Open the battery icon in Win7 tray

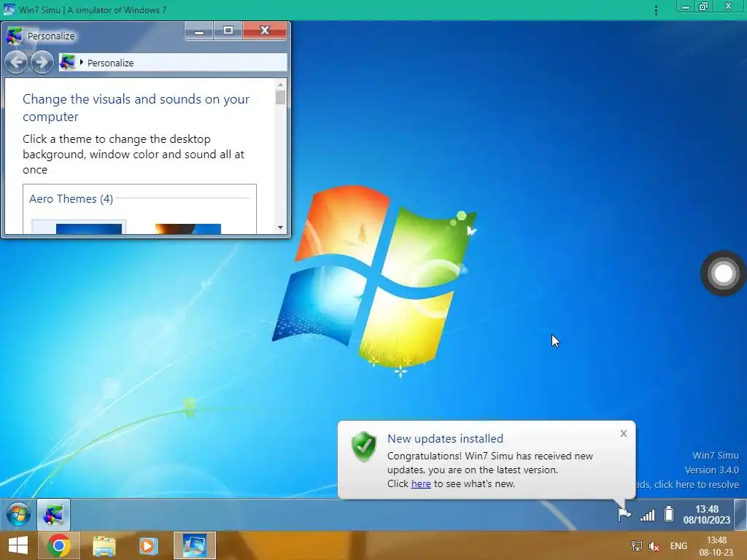[669, 514]
